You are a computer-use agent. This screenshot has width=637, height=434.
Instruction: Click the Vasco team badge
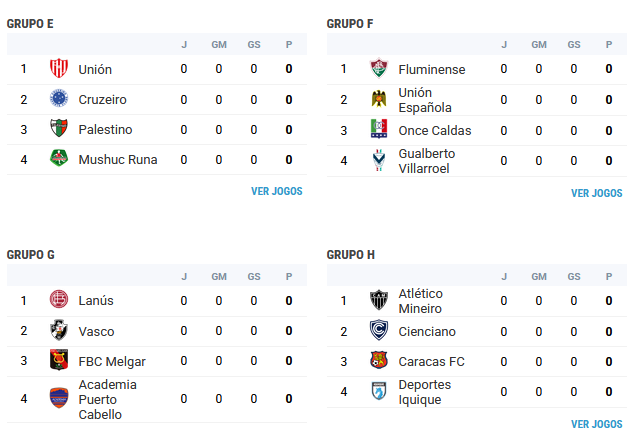[58, 331]
